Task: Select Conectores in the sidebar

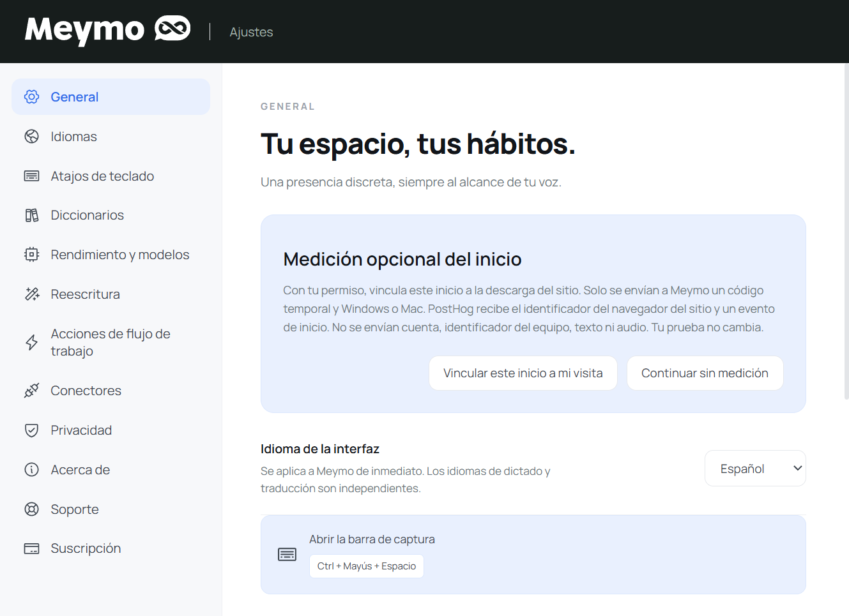Action: tap(111, 391)
